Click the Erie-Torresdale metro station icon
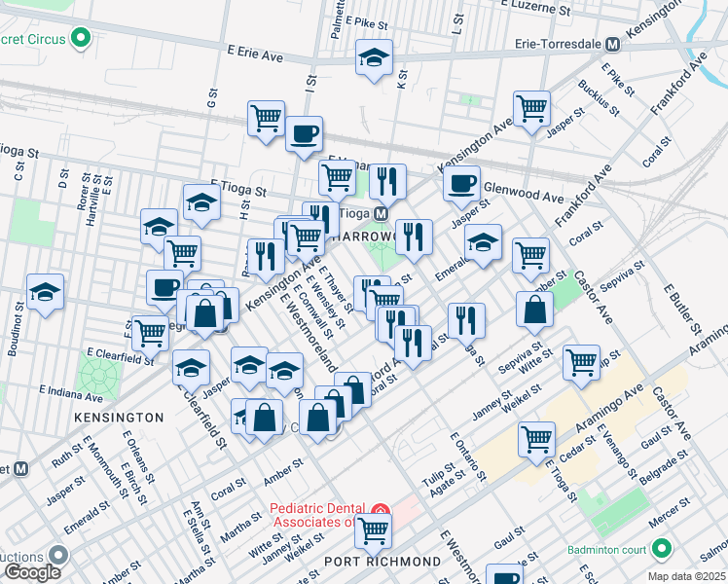 613,45
